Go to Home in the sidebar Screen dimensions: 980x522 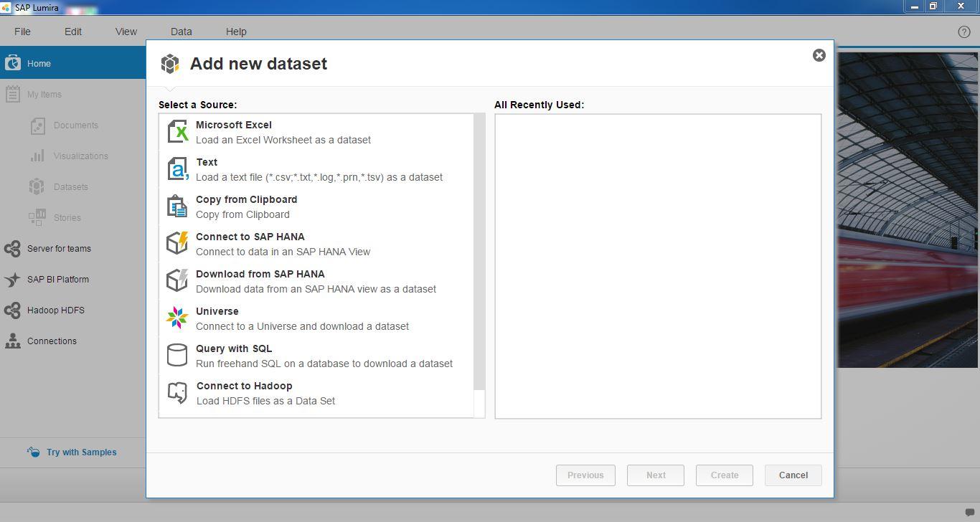(72, 63)
